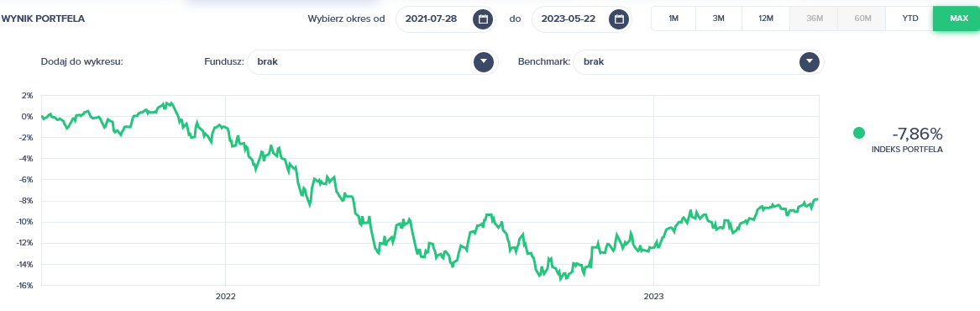
Task: Click the green Indeks Portfela legend dot
Action: (x=859, y=133)
